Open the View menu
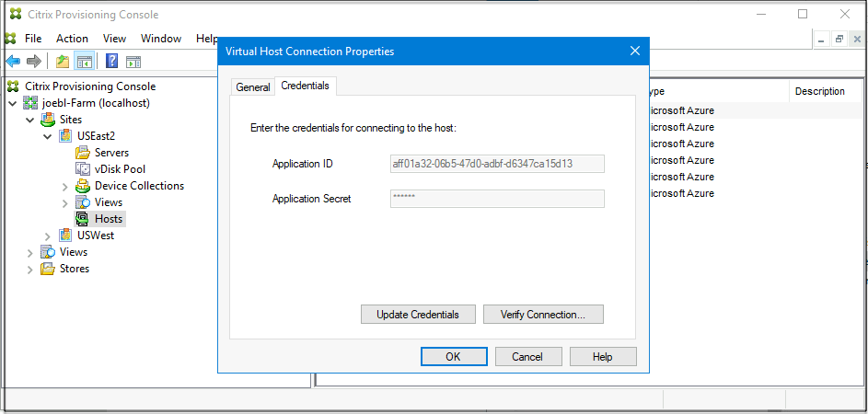 click(114, 39)
